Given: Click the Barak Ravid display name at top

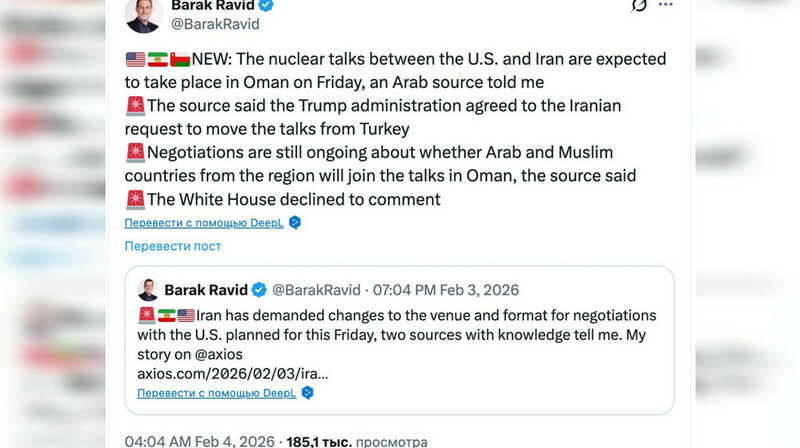Looking at the screenshot, I should [x=213, y=5].
